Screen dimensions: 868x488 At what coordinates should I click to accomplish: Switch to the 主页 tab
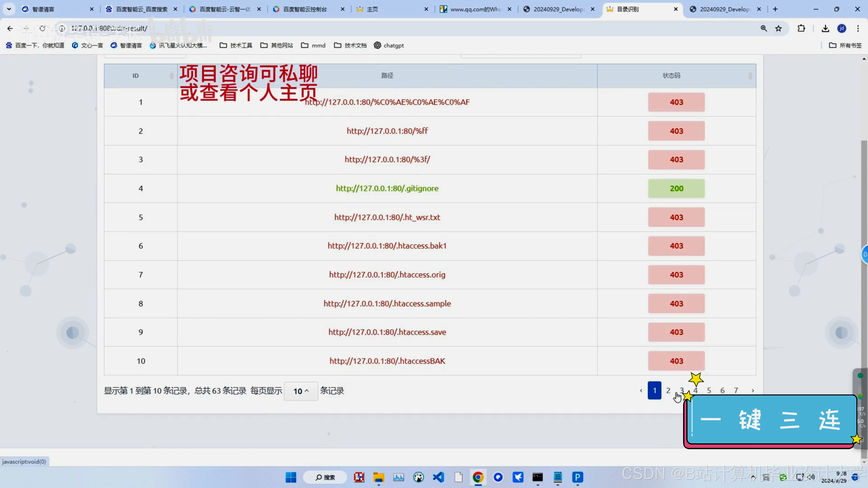pyautogui.click(x=372, y=9)
